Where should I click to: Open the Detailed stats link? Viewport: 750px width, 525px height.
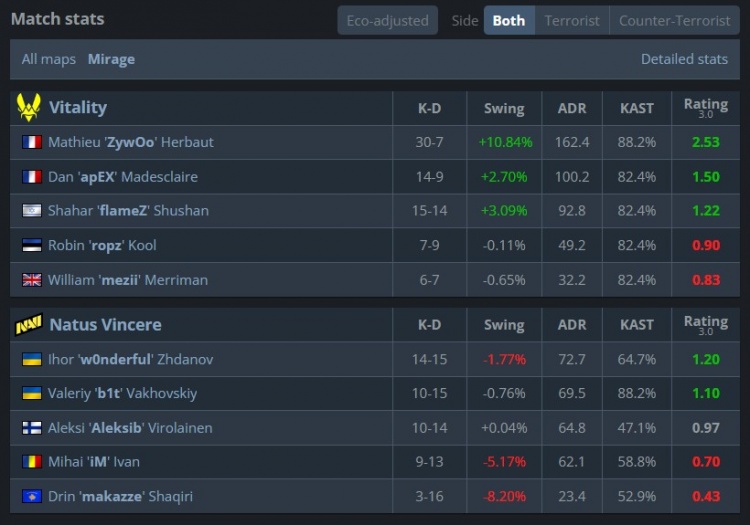(684, 59)
